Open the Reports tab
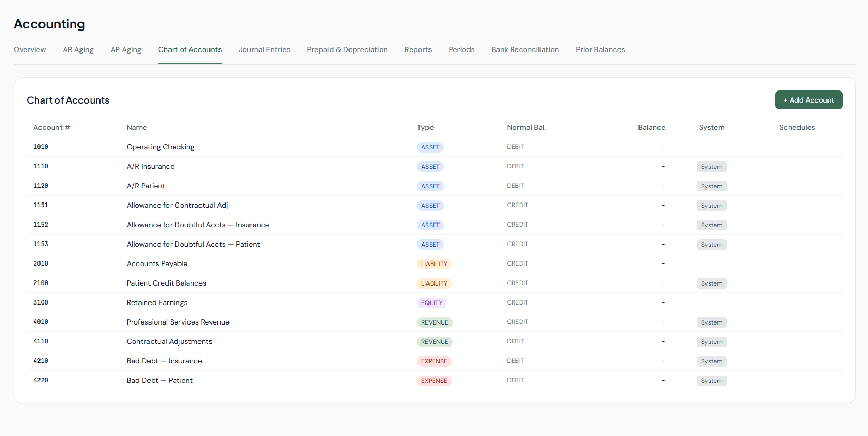 [x=418, y=49]
